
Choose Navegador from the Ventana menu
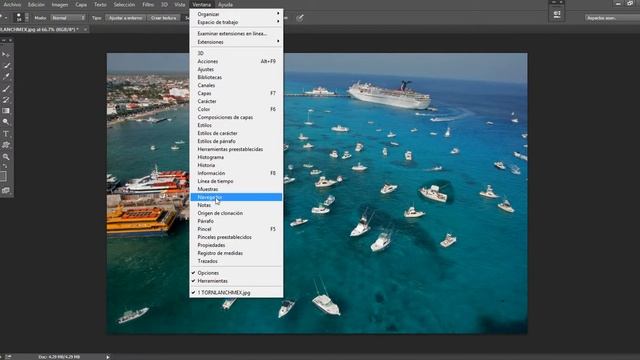click(236, 197)
